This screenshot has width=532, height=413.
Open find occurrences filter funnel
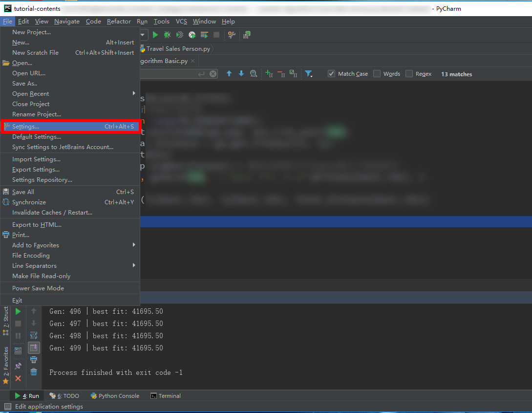pyautogui.click(x=309, y=74)
